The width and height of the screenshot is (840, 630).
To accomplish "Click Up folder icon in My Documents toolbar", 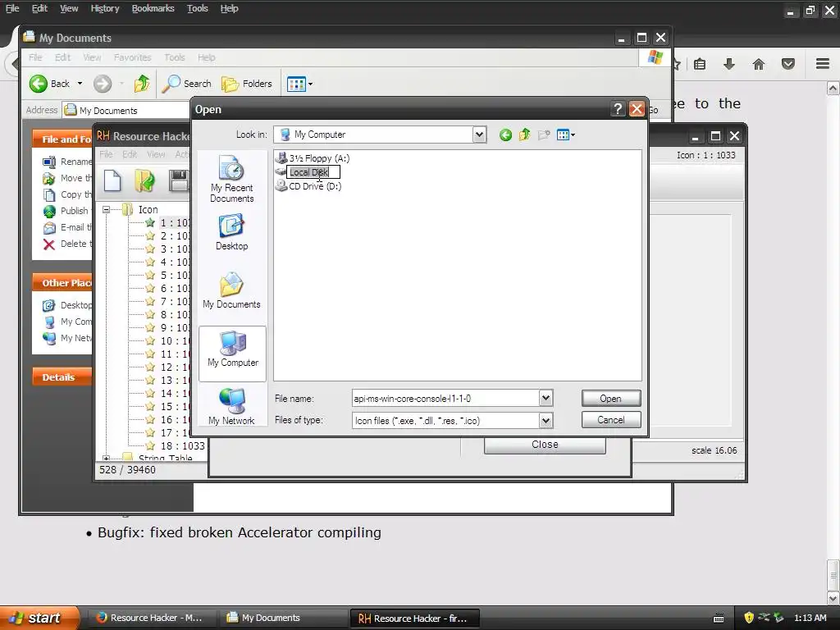I will click(141, 84).
